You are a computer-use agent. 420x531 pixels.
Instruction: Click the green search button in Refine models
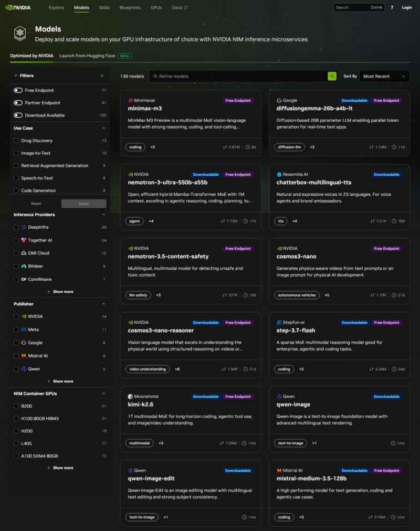click(332, 76)
